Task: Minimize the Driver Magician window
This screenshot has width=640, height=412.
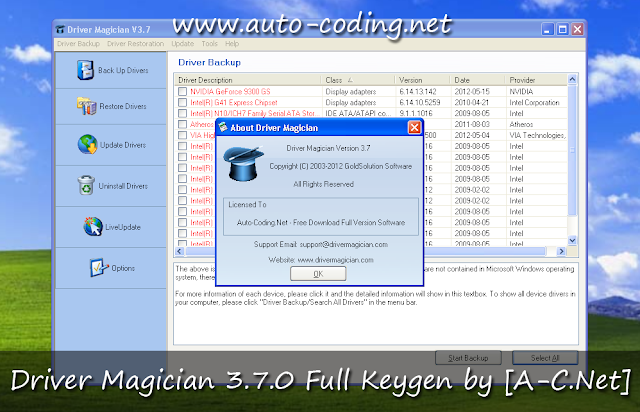Action: (547, 29)
